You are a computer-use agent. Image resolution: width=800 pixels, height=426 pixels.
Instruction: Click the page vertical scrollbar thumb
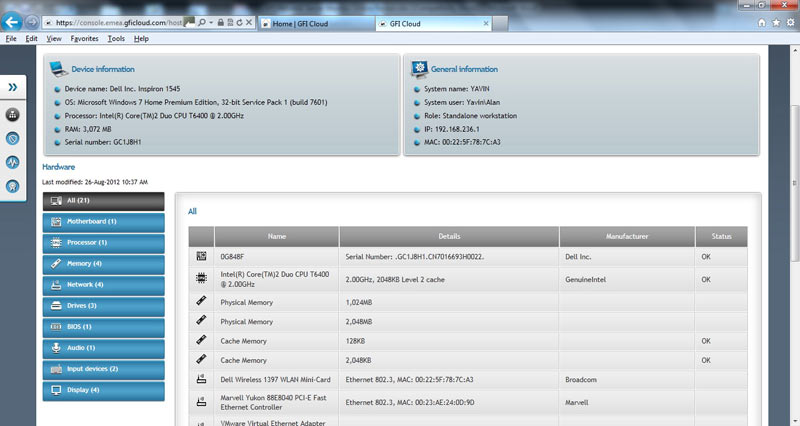[794, 182]
